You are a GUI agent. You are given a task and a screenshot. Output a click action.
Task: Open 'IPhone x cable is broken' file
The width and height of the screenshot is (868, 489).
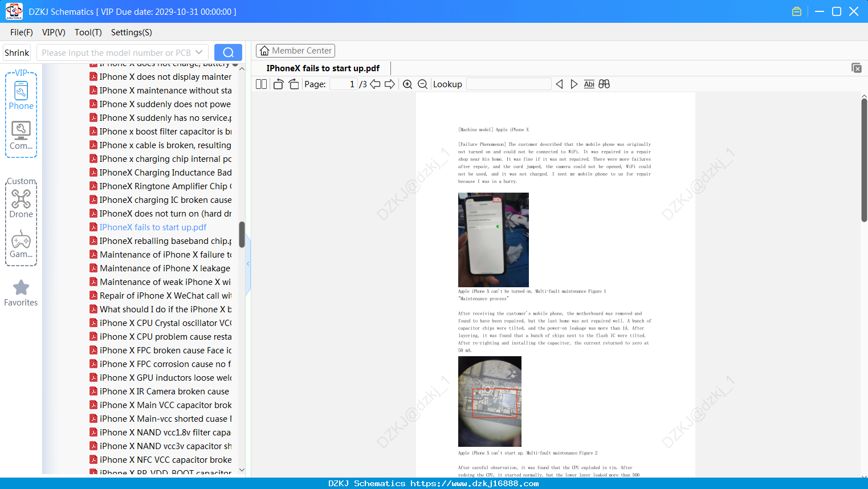[161, 145]
